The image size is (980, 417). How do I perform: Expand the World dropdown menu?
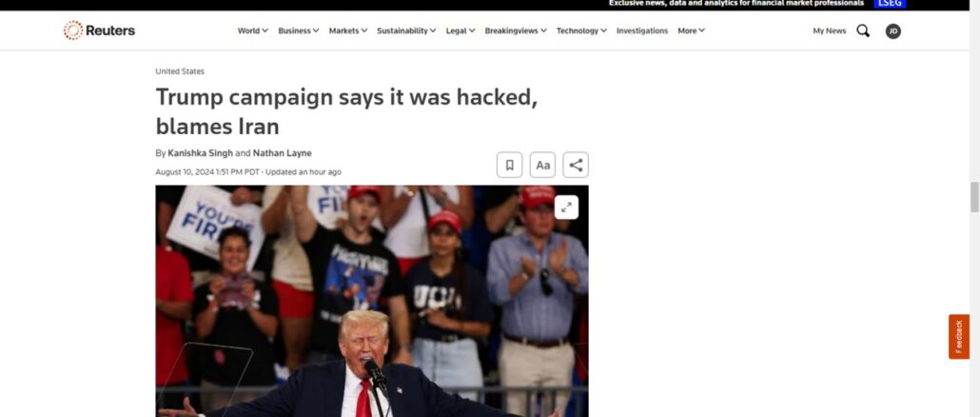(252, 30)
